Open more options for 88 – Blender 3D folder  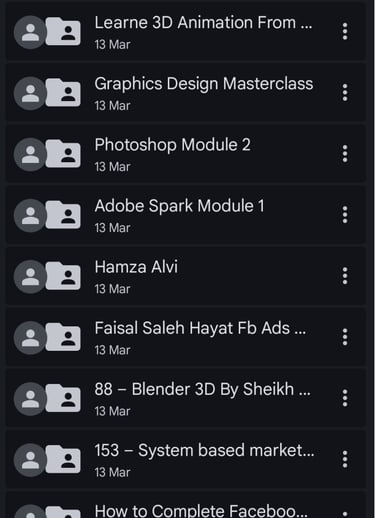pyautogui.click(x=345, y=398)
